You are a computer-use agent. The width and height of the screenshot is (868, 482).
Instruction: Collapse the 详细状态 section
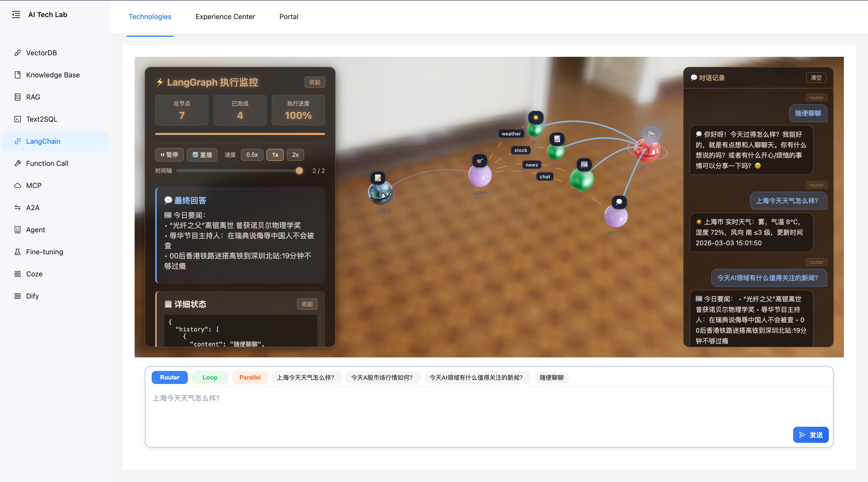click(x=307, y=304)
